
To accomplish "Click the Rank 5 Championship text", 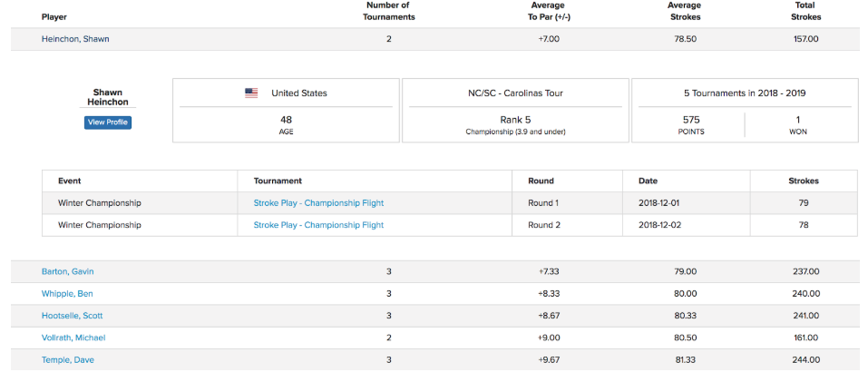I will [515, 124].
